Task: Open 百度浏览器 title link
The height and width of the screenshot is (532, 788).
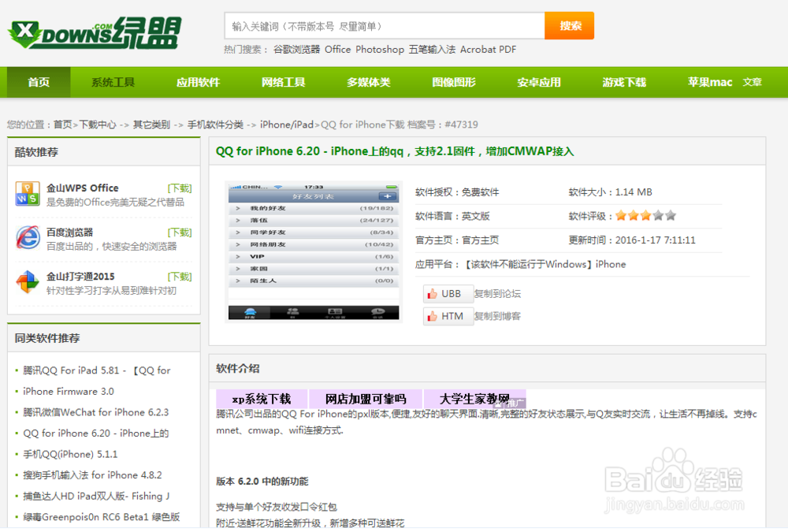Action: click(70, 233)
